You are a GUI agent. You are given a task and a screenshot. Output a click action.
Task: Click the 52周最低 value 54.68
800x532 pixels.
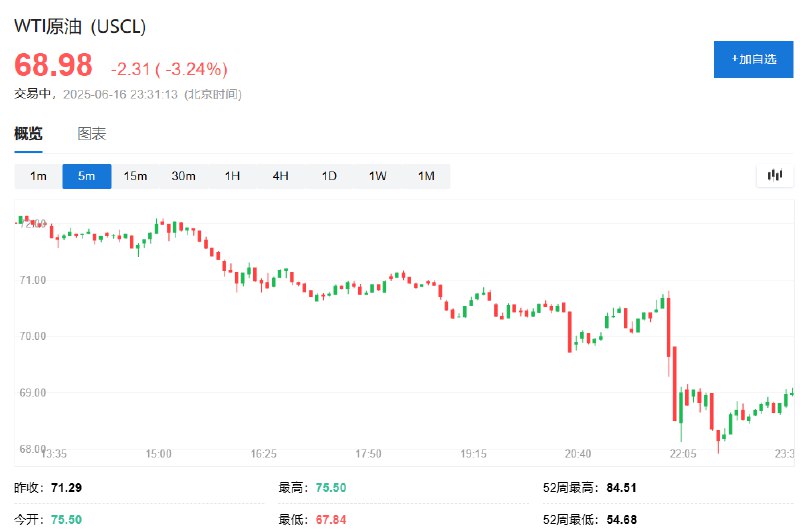[x=621, y=520]
